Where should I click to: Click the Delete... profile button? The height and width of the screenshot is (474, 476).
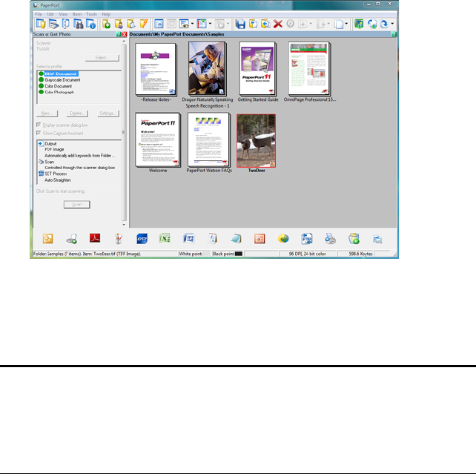pos(77,113)
